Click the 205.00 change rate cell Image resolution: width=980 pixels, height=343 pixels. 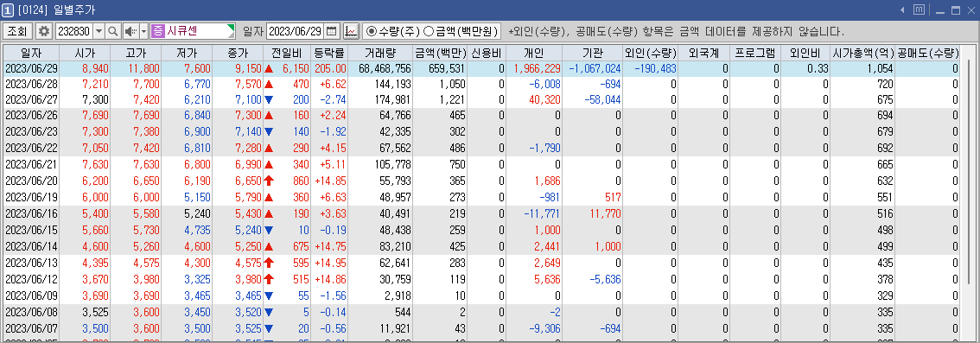coord(330,69)
